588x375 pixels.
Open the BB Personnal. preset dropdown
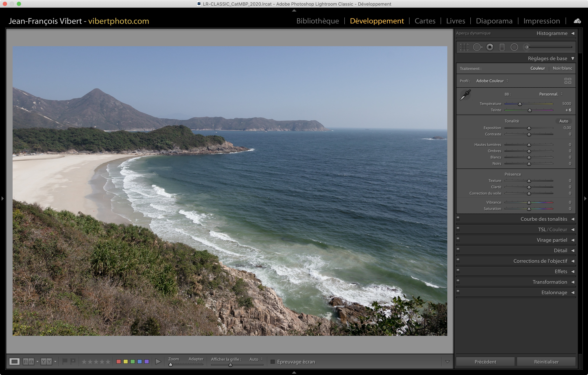551,94
